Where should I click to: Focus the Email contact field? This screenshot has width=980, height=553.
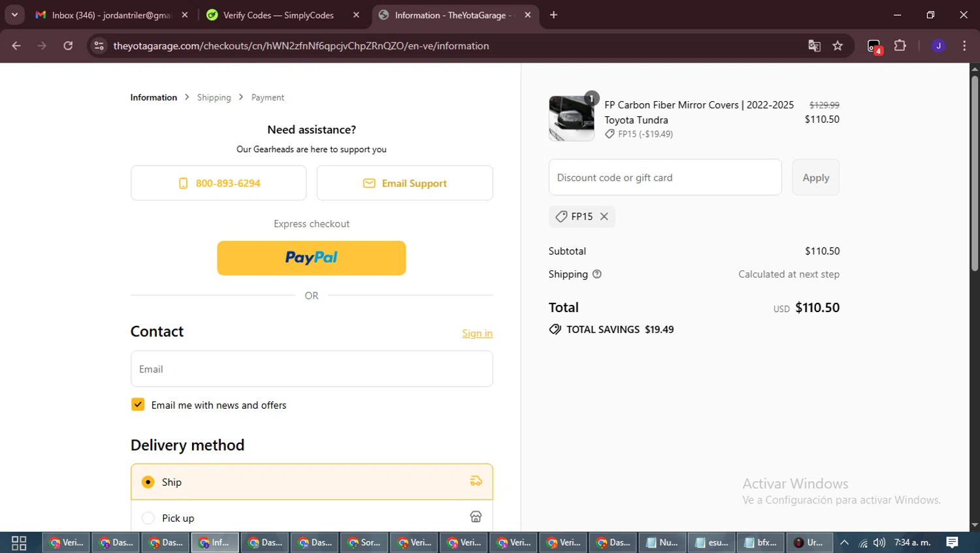(x=312, y=369)
